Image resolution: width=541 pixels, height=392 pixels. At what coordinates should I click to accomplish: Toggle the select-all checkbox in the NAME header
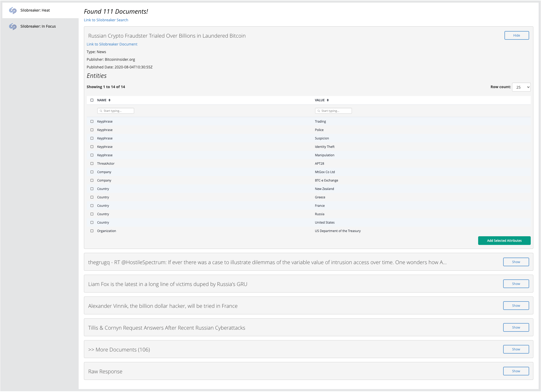92,100
